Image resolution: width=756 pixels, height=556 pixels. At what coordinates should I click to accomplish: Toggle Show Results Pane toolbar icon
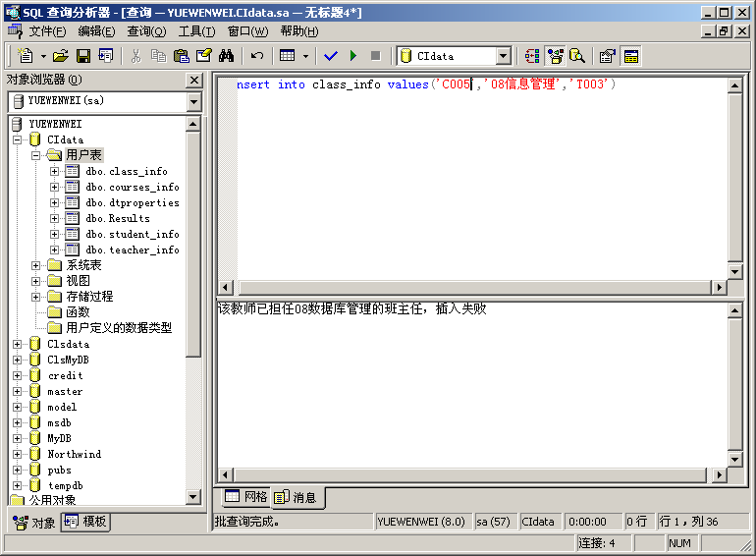coord(631,56)
